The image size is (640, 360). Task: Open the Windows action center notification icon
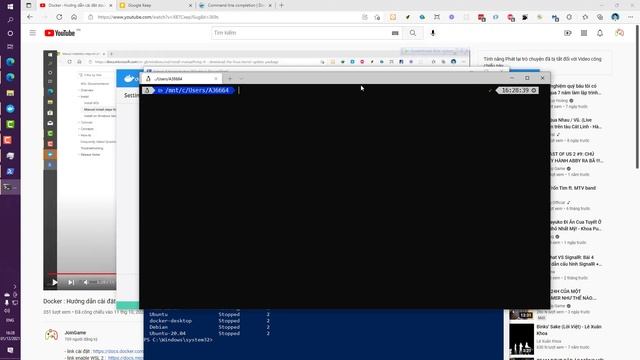coord(10,350)
